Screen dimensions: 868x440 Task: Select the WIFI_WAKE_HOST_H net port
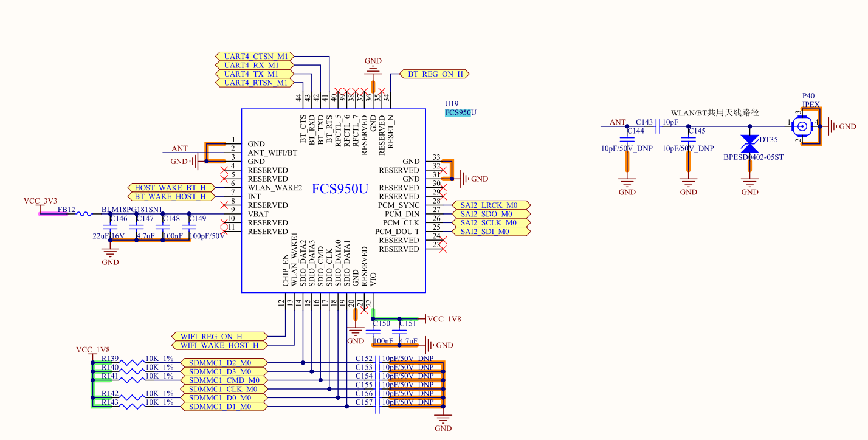219,345
